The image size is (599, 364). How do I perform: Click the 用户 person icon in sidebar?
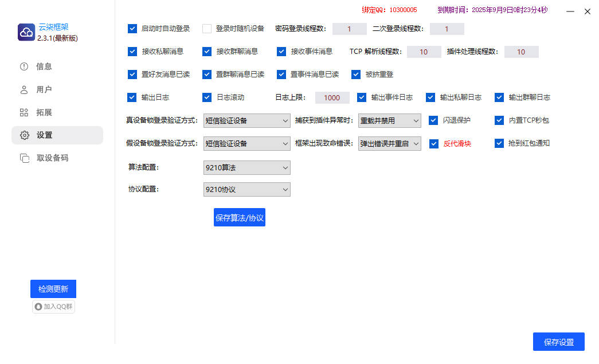click(24, 89)
